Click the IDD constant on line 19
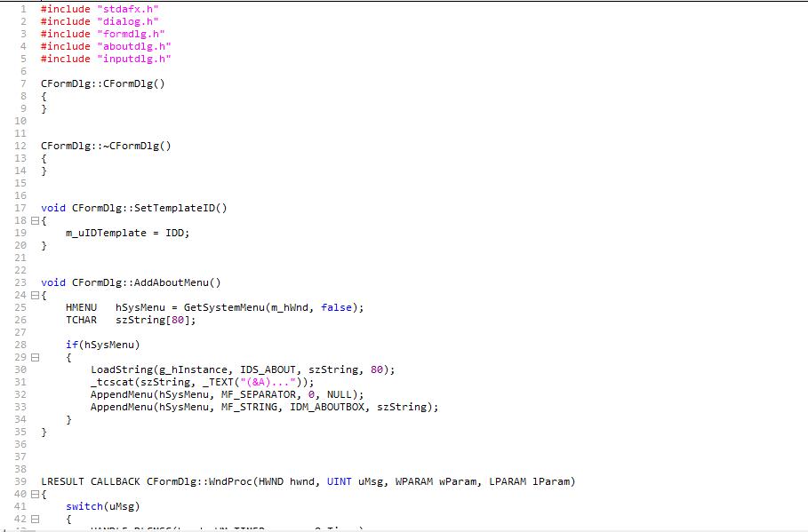 [174, 233]
